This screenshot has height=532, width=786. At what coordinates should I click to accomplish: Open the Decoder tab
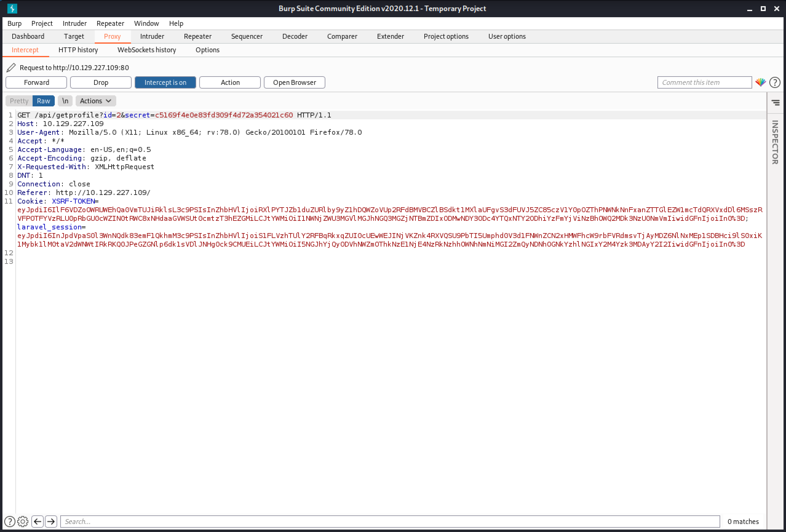[295, 36]
